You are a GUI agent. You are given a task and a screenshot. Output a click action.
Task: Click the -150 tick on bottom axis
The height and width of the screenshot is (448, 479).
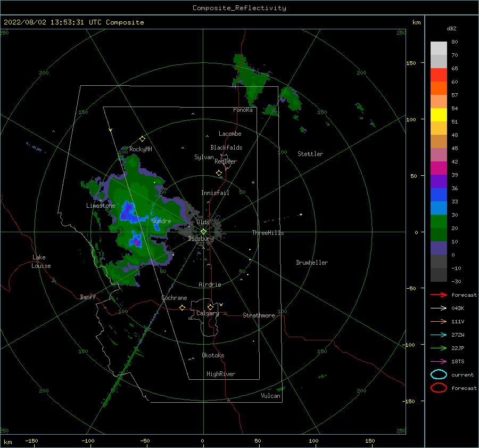click(x=31, y=441)
